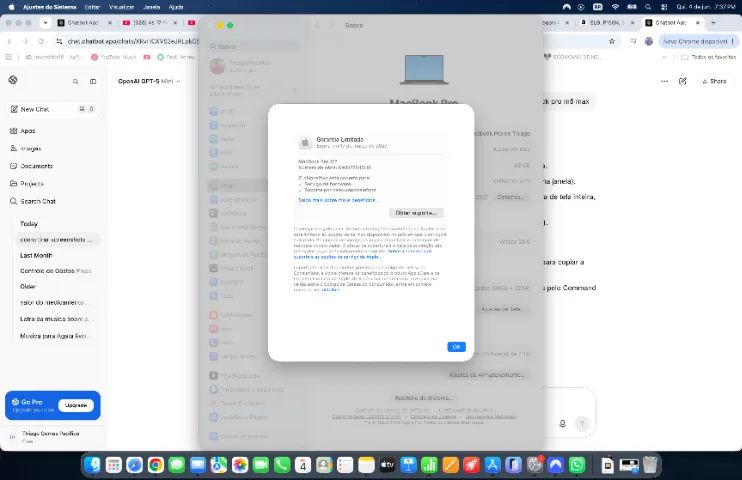Open Photos from the Dock
Screen dimensions: 742x480
pos(240,465)
